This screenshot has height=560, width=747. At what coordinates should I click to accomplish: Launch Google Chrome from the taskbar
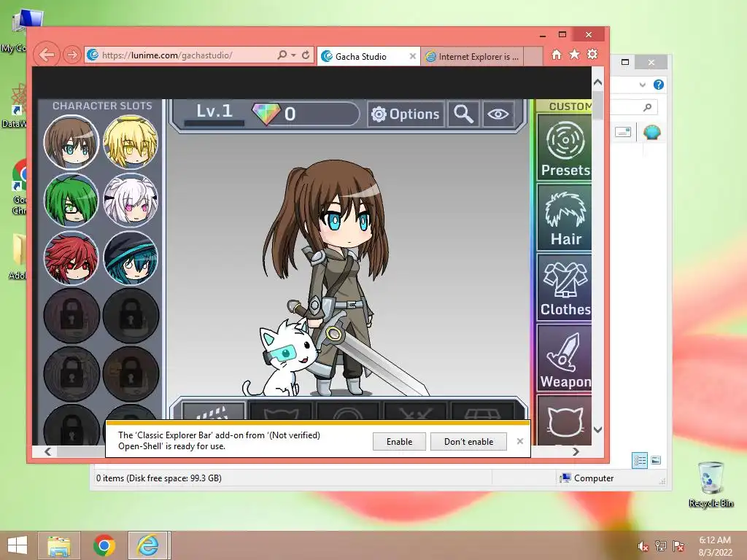coord(104,545)
